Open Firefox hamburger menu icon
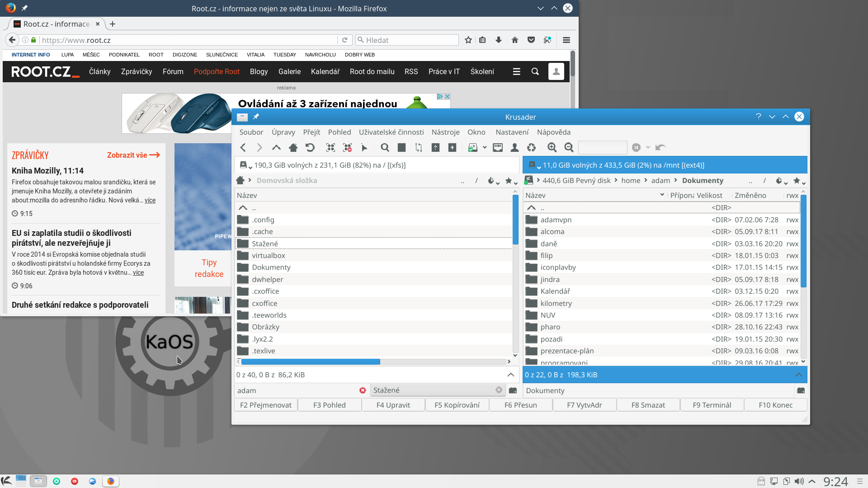868x488 pixels. point(566,40)
